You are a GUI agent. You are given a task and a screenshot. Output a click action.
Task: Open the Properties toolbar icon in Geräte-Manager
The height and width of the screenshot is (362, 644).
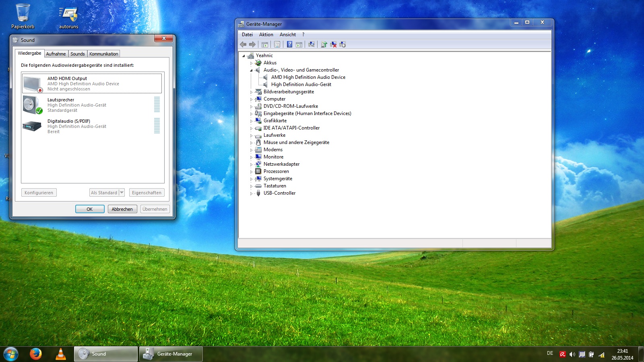277,45
